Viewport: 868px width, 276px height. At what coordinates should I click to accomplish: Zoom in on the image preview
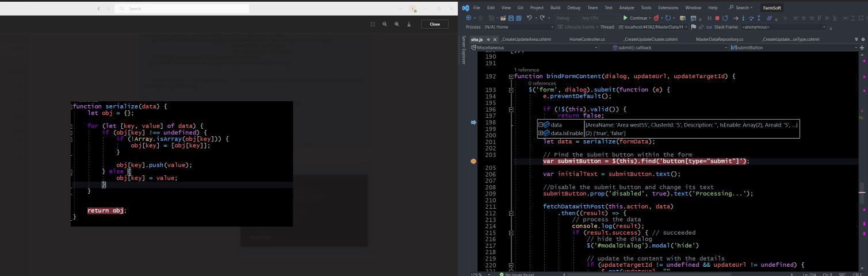pos(397,24)
